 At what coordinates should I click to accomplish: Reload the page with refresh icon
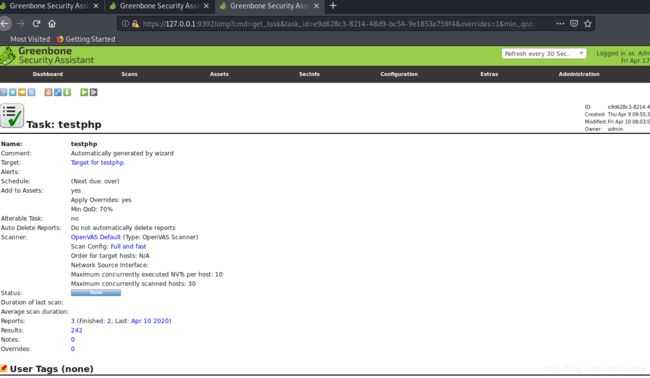click(36, 24)
